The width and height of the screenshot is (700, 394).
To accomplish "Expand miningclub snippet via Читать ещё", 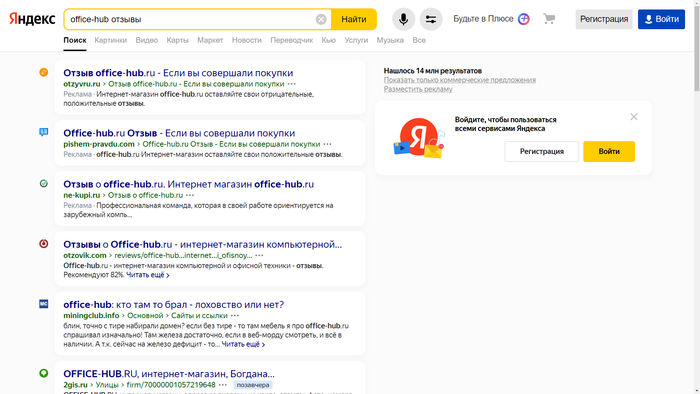I will 243,344.
